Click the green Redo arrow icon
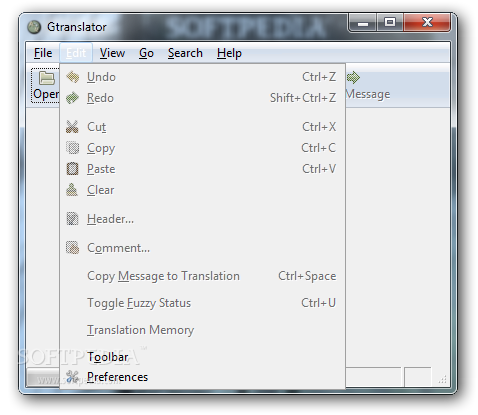 73,98
